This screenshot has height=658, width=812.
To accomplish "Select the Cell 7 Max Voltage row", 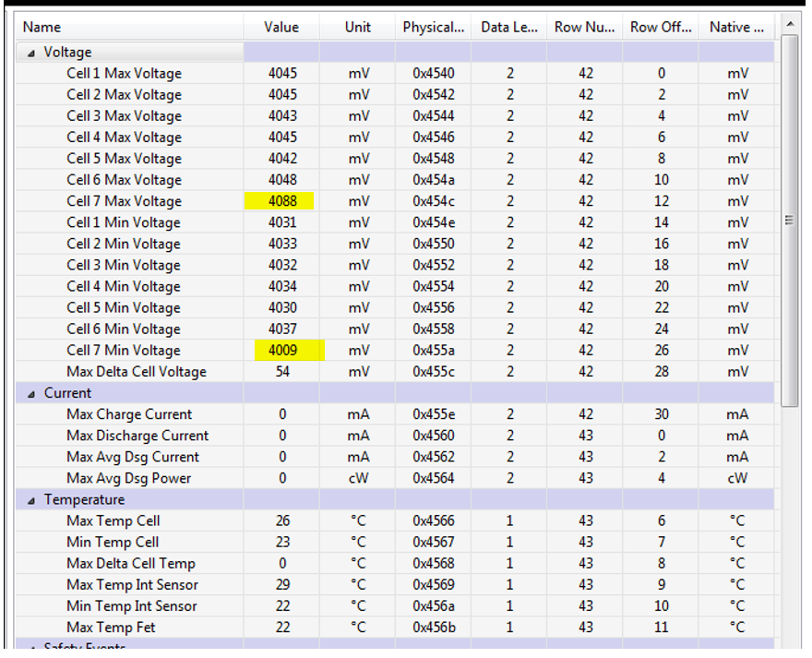I will [395, 200].
